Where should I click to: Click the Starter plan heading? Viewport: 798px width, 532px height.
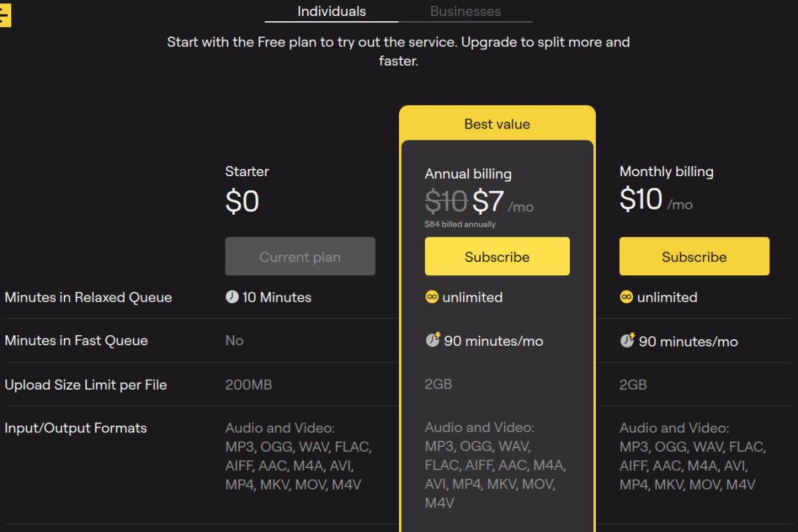247,171
